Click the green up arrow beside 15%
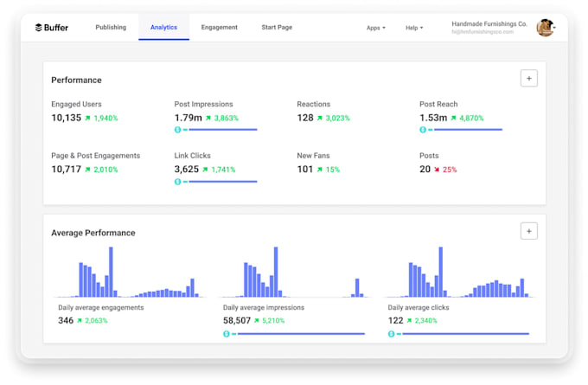 coord(319,170)
